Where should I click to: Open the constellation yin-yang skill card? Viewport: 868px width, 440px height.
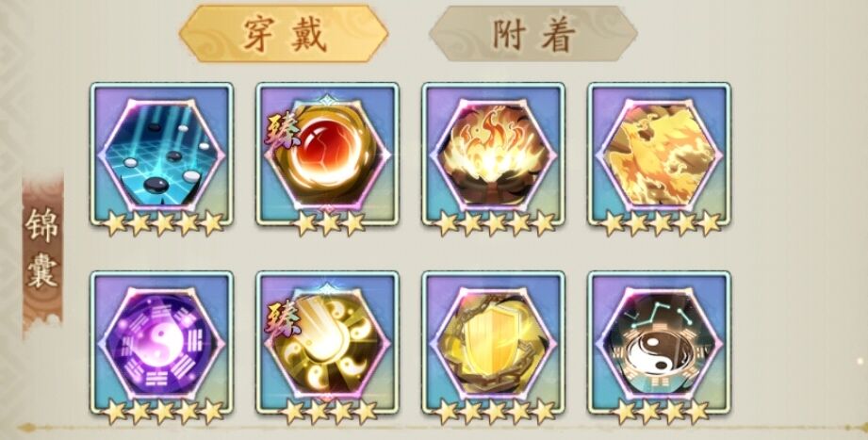pos(660,343)
